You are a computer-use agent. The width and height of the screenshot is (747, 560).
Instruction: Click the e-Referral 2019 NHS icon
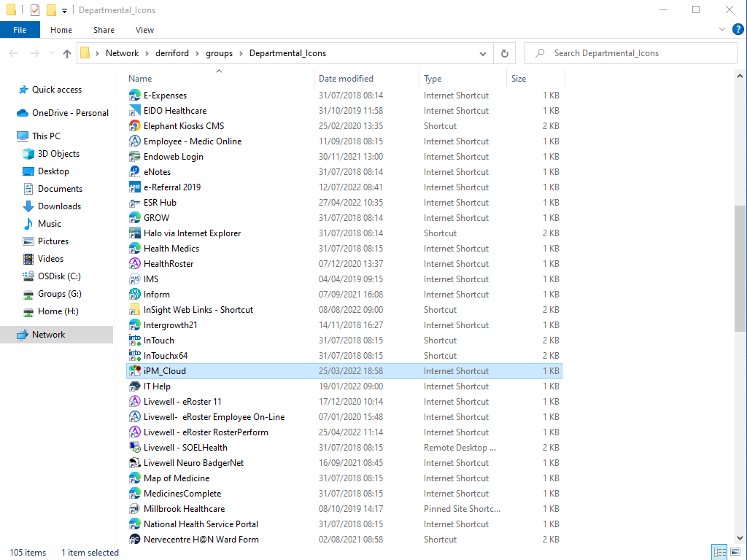(135, 187)
